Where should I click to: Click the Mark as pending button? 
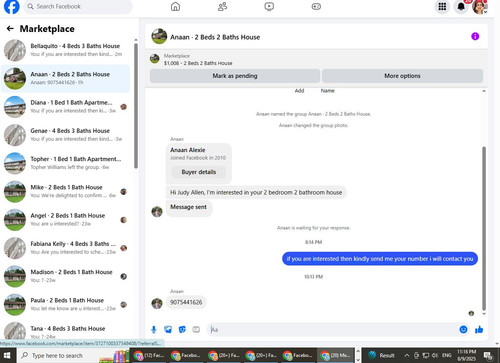[235, 76]
